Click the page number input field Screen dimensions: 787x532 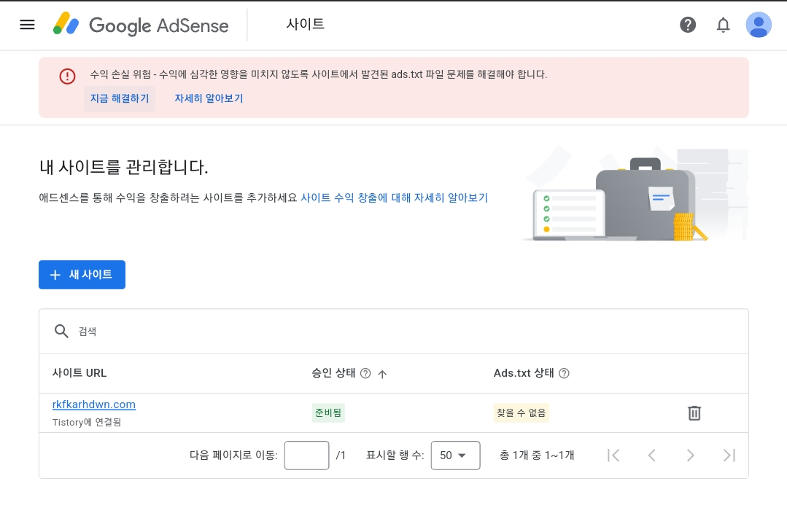(x=306, y=455)
